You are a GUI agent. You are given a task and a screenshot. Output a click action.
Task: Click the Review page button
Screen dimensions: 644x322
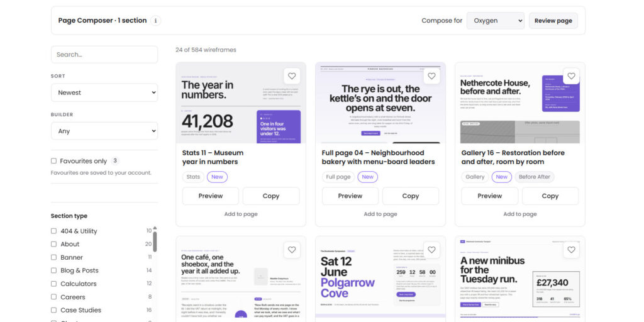[x=553, y=21]
